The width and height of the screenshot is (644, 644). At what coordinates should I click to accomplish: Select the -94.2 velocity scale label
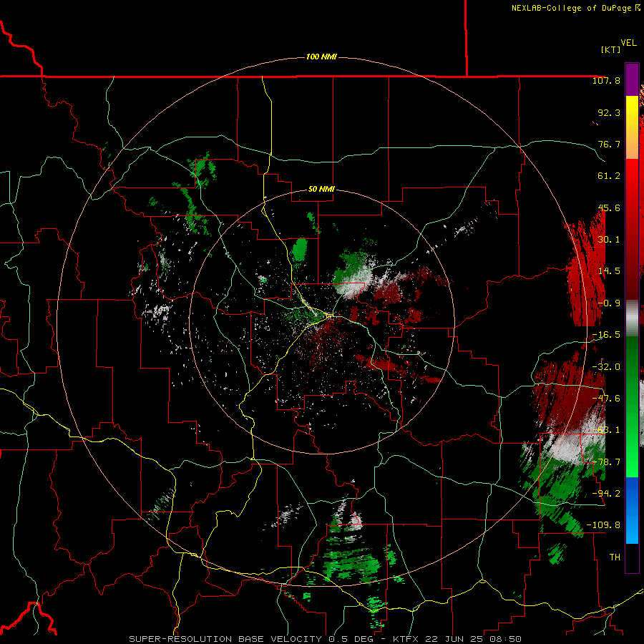click(x=606, y=493)
